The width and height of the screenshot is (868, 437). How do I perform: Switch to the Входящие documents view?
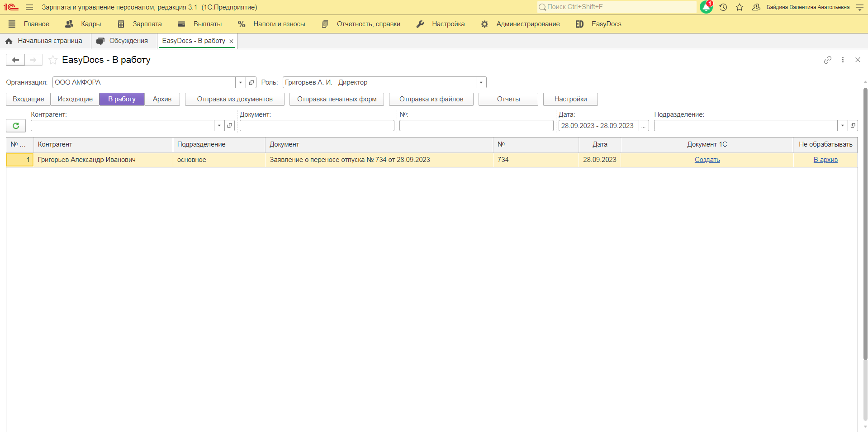coord(28,99)
